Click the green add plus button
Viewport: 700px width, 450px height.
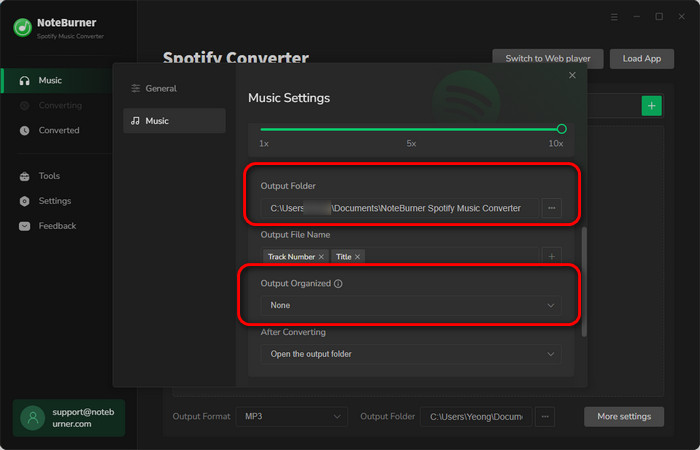pos(651,106)
